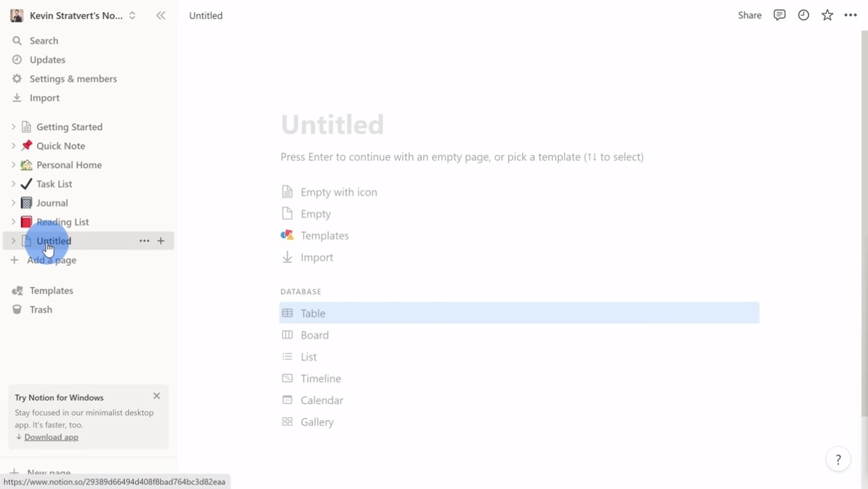868x489 pixels.
Task: Collapse the sidebar with double-chevron icon
Action: point(161,16)
